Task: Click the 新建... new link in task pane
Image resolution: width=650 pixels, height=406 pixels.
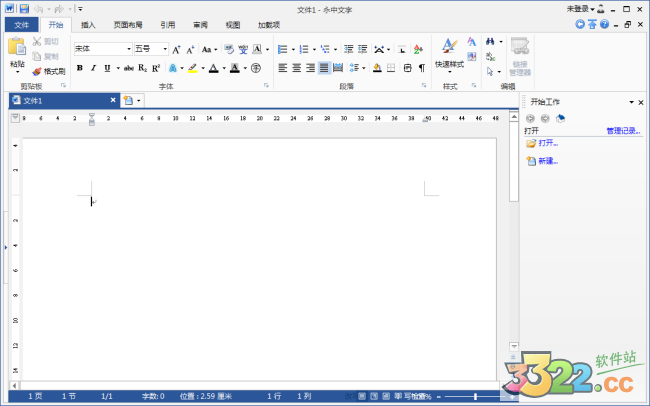Action: coord(548,161)
